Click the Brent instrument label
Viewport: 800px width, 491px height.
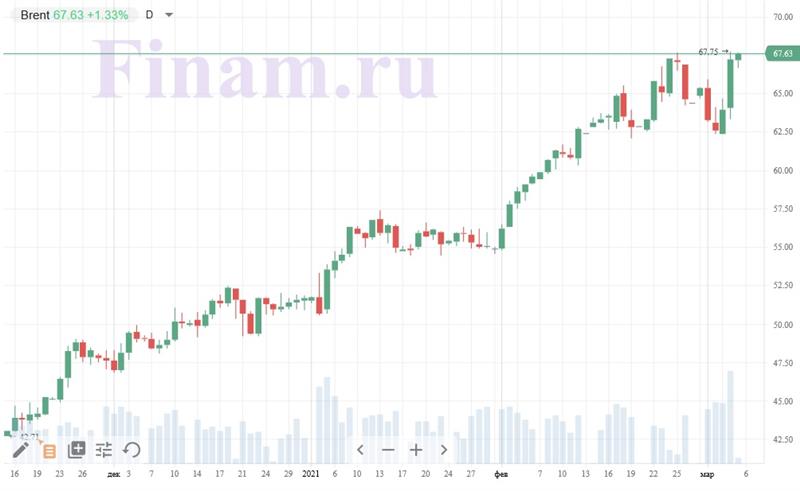35,15
